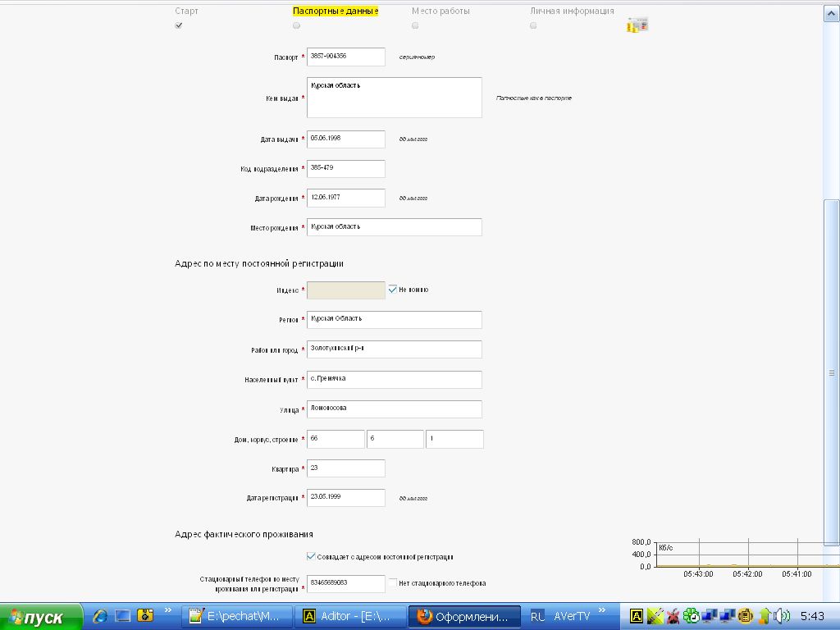Open the green clover tray icon

pos(691,616)
